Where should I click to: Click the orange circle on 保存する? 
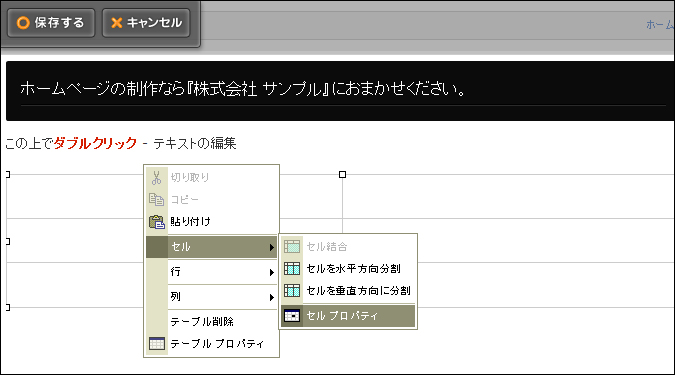pos(23,22)
